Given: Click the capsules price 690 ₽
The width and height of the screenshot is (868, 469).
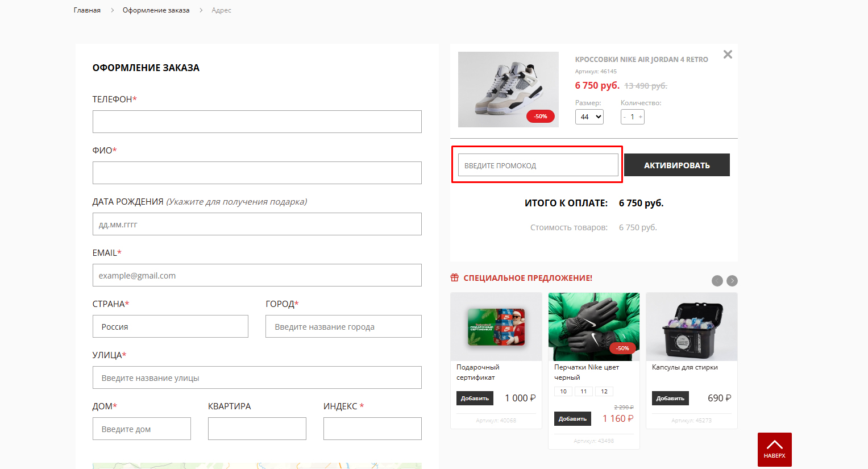Looking at the screenshot, I should (720, 398).
